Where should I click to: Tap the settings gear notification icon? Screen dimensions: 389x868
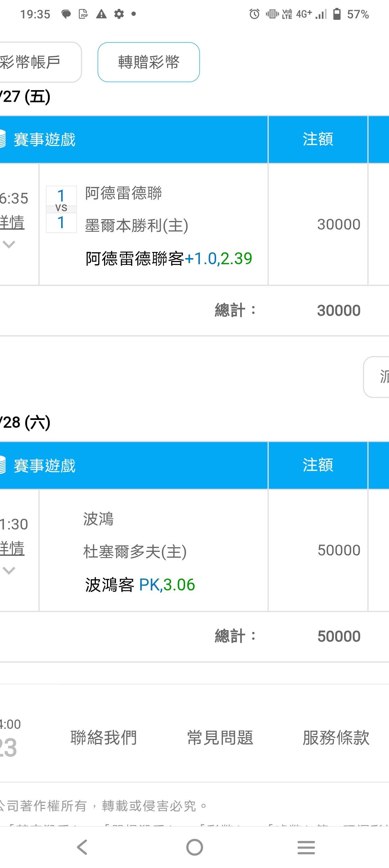point(119,14)
